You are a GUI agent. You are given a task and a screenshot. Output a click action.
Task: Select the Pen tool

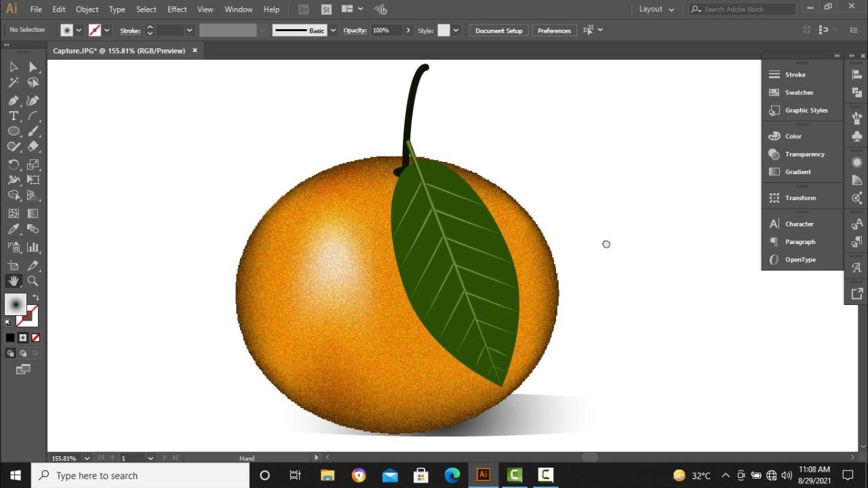coord(14,100)
